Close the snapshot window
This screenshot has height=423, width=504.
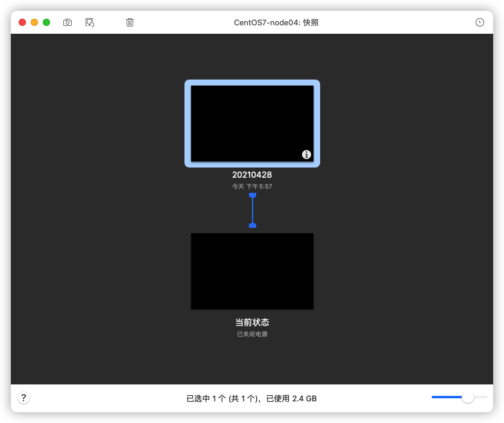click(x=22, y=22)
